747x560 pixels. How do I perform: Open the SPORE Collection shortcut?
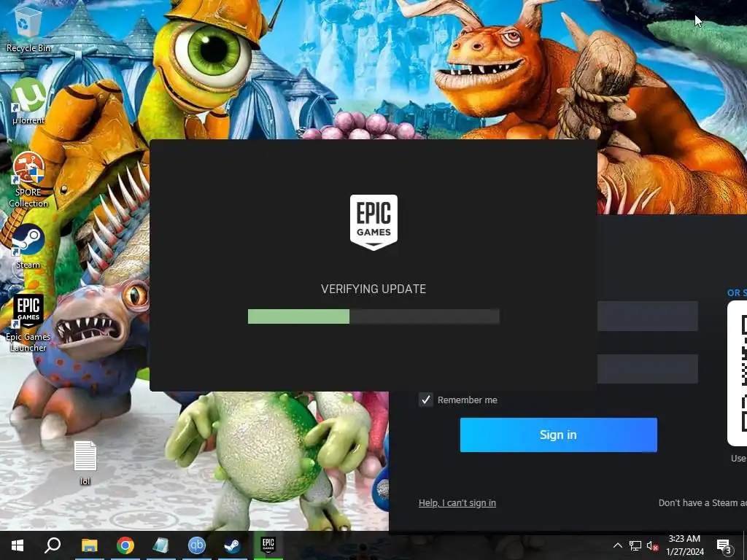(28, 180)
